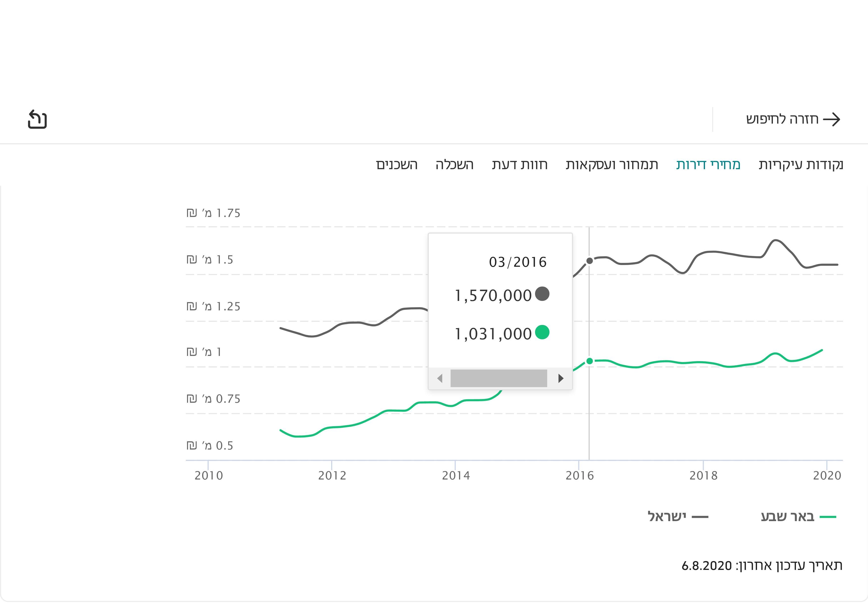Click the tooltip scrollbar's right arrow

coord(561,378)
